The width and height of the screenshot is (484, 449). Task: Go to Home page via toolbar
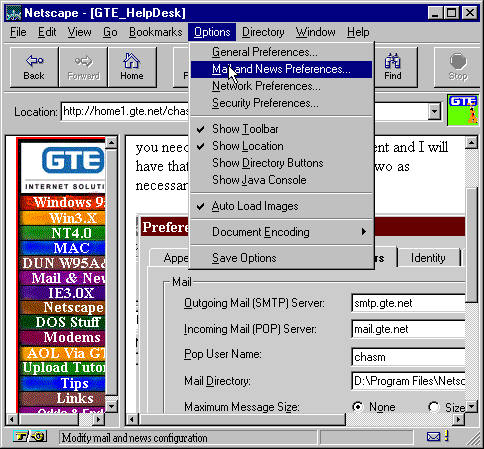click(x=132, y=67)
